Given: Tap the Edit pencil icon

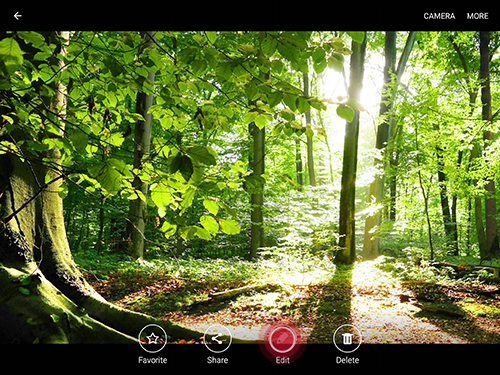Looking at the screenshot, I should [x=282, y=339].
